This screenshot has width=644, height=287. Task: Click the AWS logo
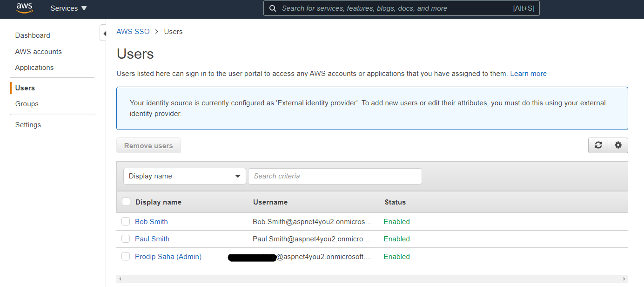pos(24,8)
